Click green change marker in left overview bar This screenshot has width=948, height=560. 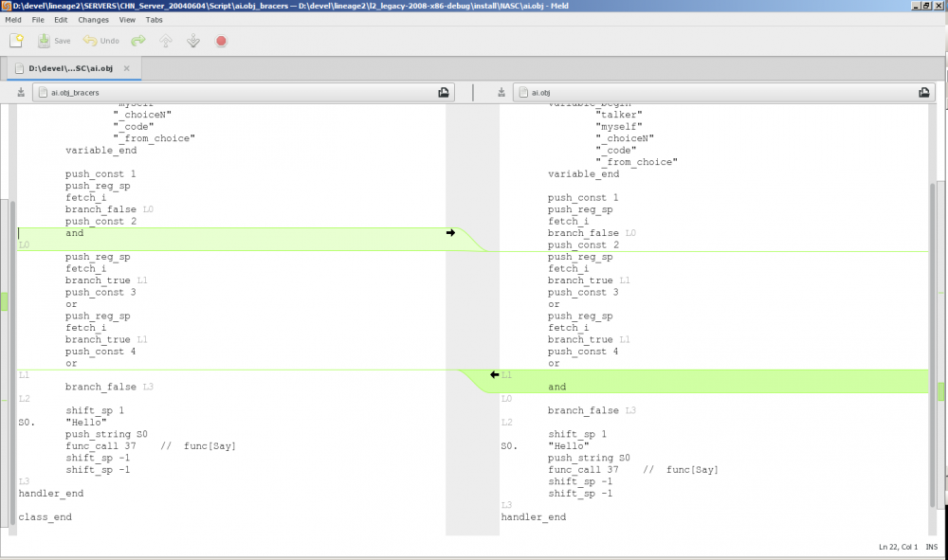(5, 301)
